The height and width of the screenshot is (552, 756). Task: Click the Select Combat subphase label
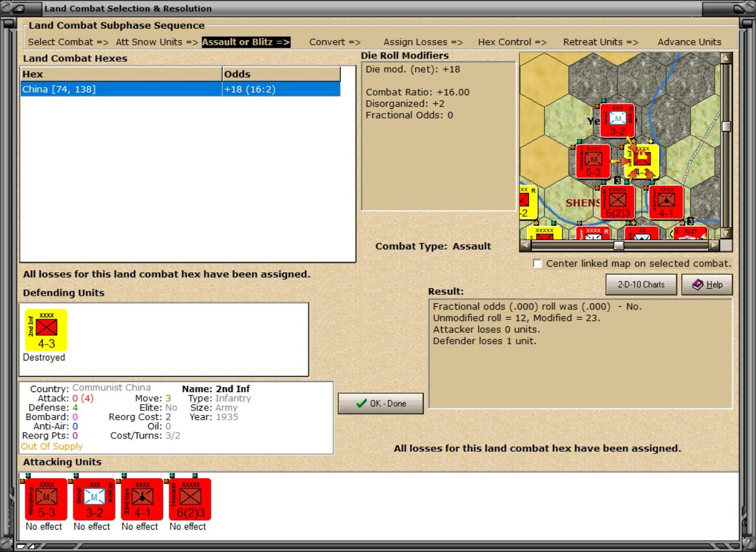[x=68, y=42]
